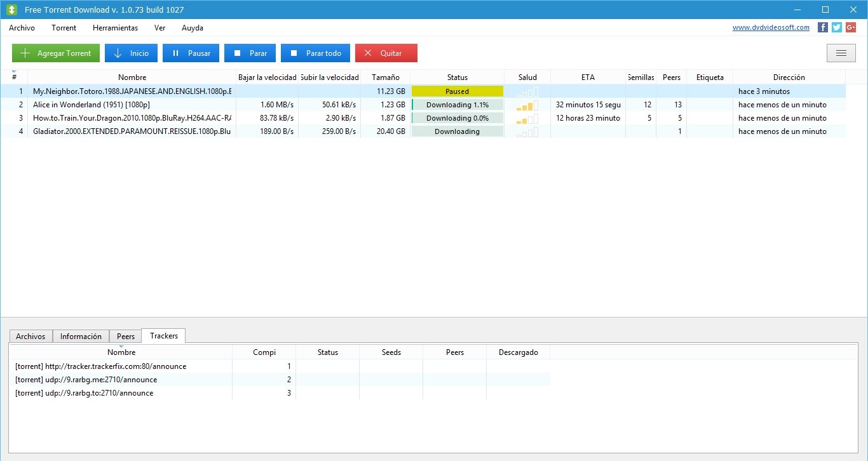868x461 pixels.
Task: Select the Trackers tab
Action: [x=164, y=336]
